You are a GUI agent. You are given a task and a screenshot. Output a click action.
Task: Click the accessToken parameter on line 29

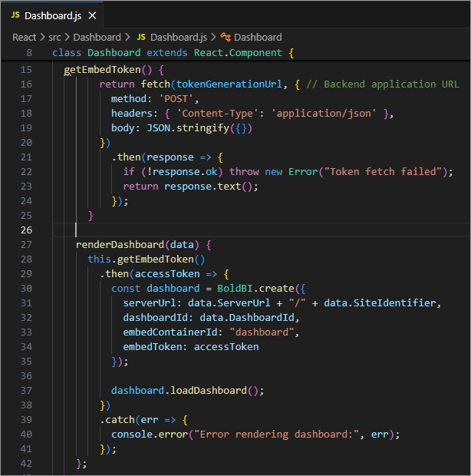click(x=167, y=274)
